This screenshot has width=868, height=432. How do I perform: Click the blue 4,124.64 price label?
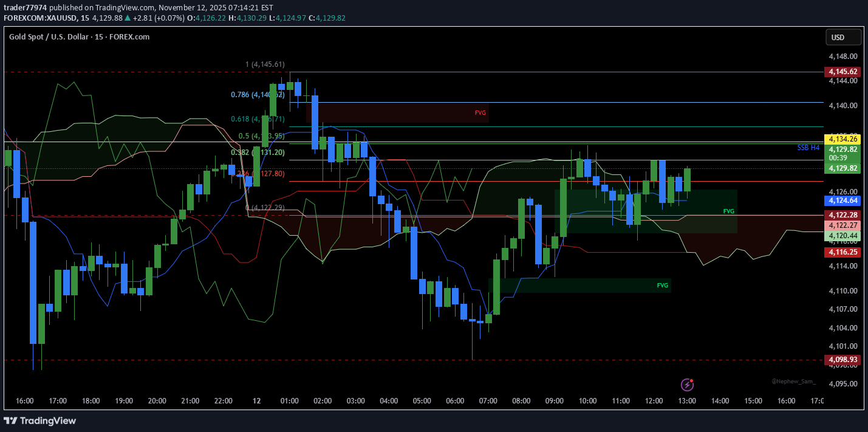pos(842,201)
